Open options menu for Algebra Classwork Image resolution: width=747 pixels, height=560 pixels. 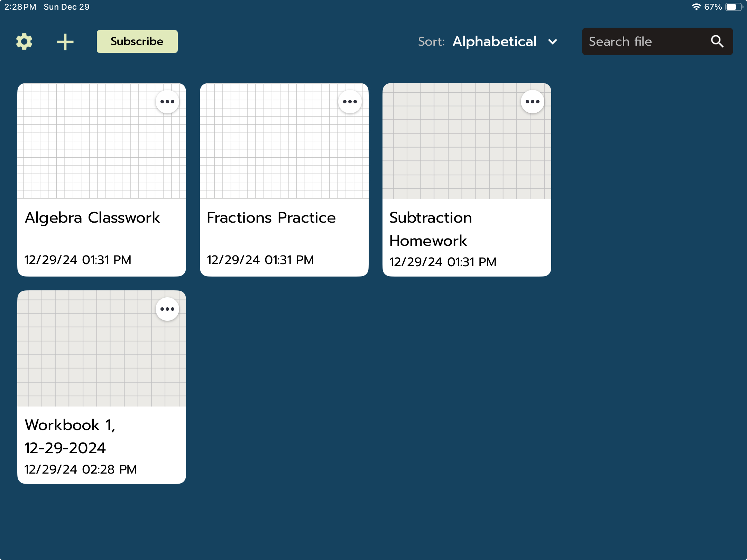pyautogui.click(x=167, y=102)
